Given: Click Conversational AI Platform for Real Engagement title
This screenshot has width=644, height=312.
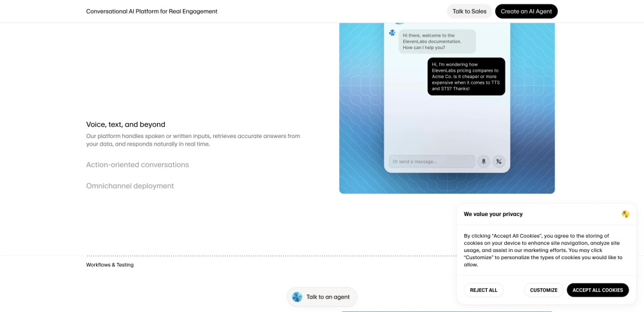Looking at the screenshot, I should pos(151,12).
